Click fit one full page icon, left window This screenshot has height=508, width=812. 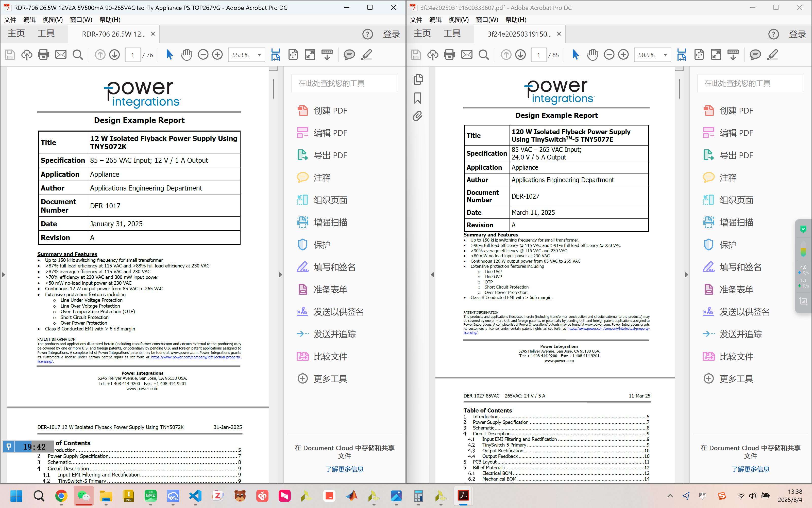click(293, 54)
